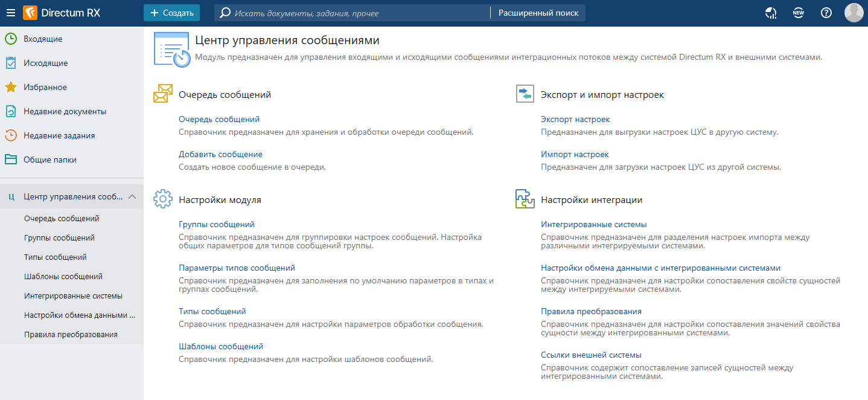Open Параметры типов сообщений link

[x=237, y=268]
